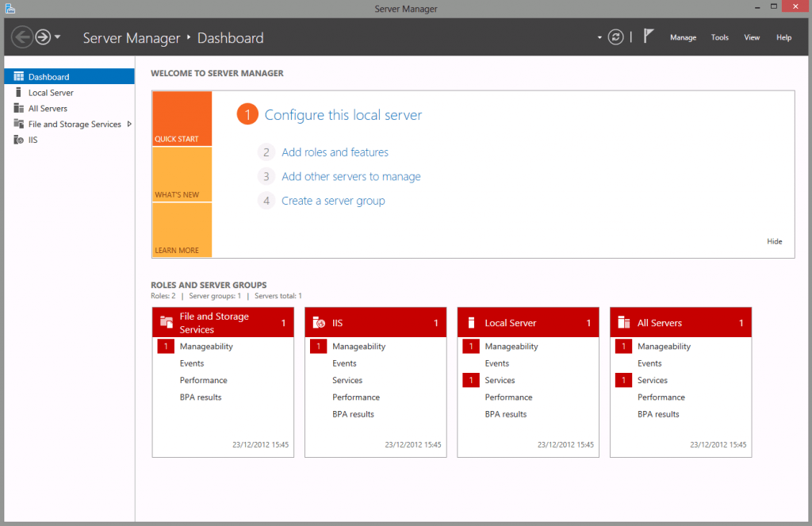The image size is (812, 526).
Task: Open the notifications flag
Action: 649,36
